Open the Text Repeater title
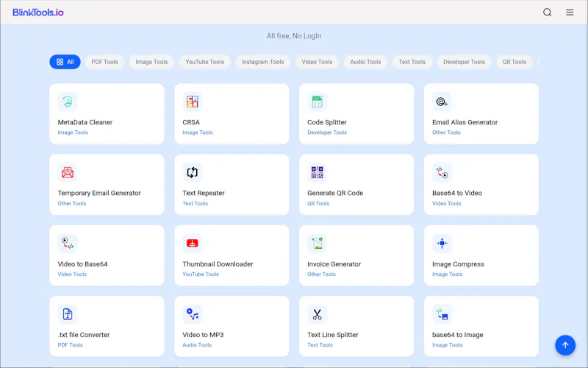Screen dimensions: 588x368 204,193
